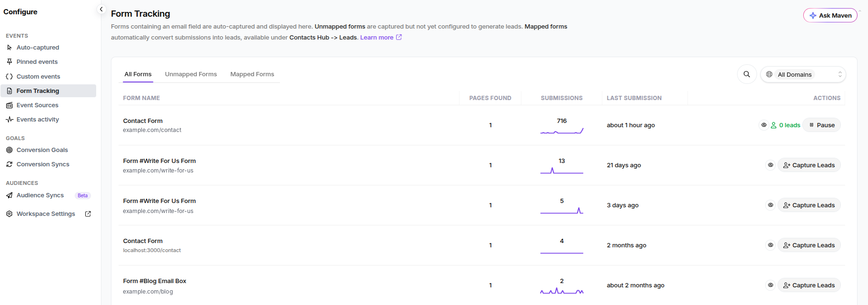Screen dimensions: 868x305
Task: Click the search magnifier icon
Action: tap(747, 74)
